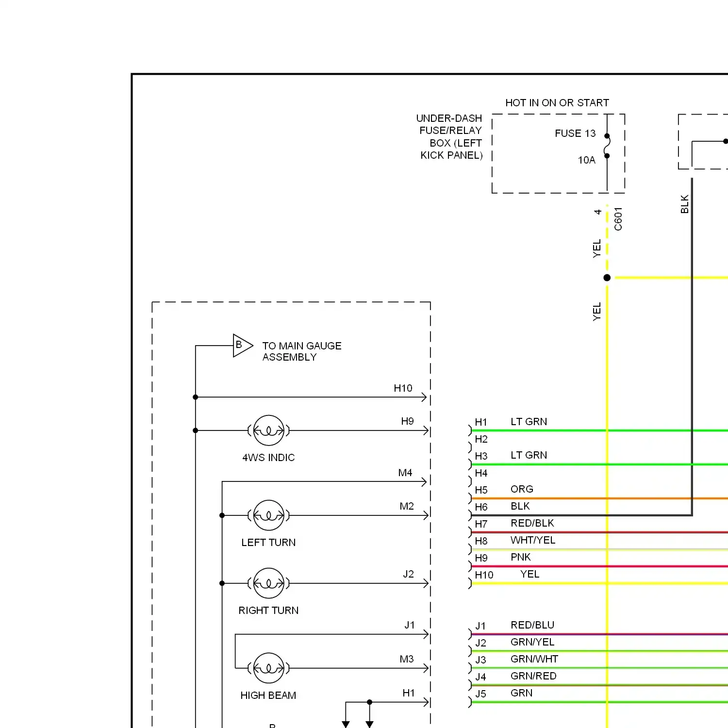
Task: Select the TO MAIN GAUGE ASSEMBLY text
Action: pos(302,351)
